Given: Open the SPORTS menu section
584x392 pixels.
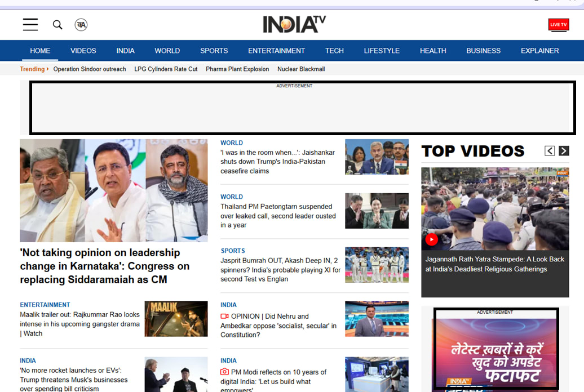Looking at the screenshot, I should point(214,51).
